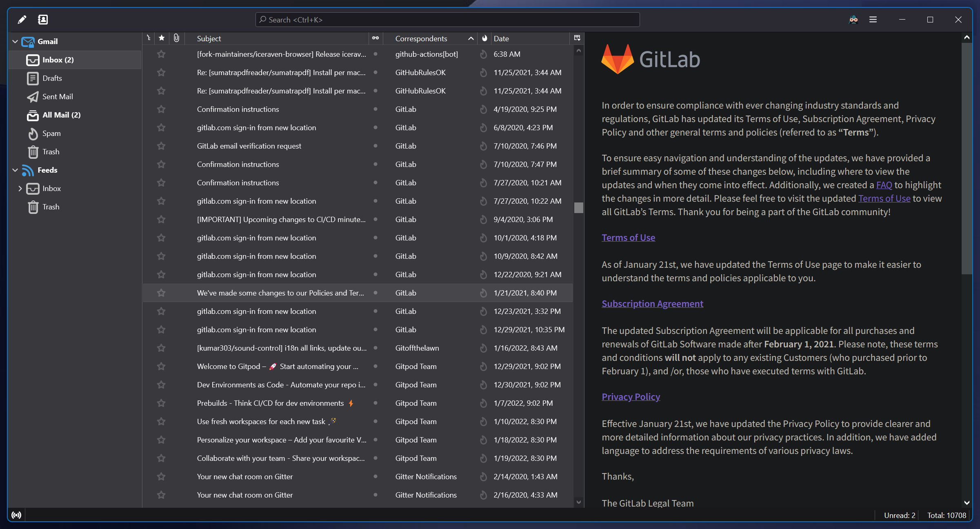Screen dimensions: 980x529
Task: Collapse the Feeds section
Action: [15, 170]
